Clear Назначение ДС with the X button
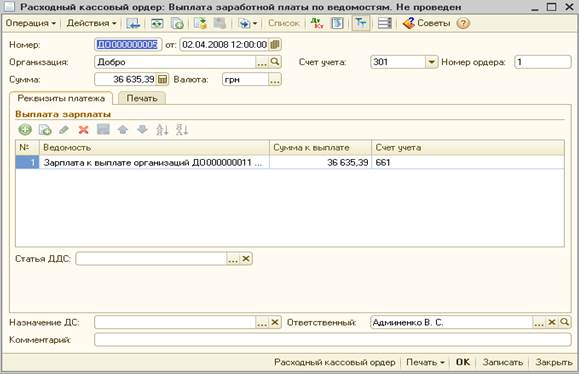 click(x=275, y=322)
